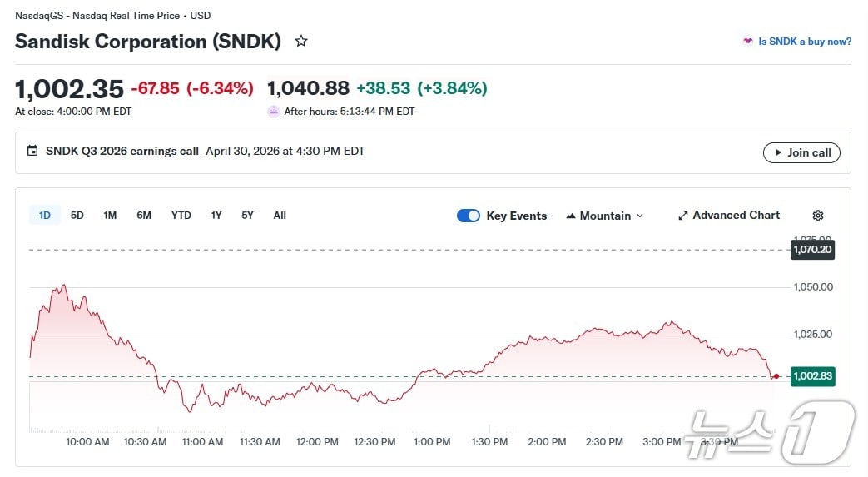Switch to the 5D time range

(x=77, y=216)
